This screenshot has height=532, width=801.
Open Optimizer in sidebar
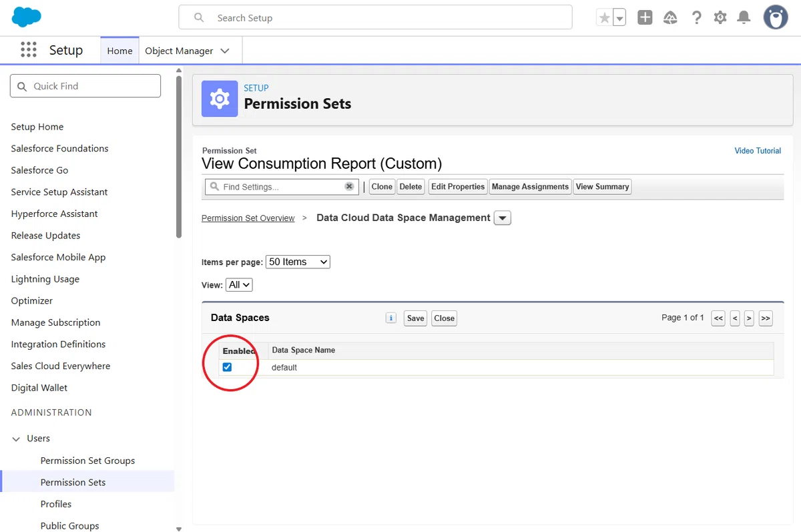[31, 300]
